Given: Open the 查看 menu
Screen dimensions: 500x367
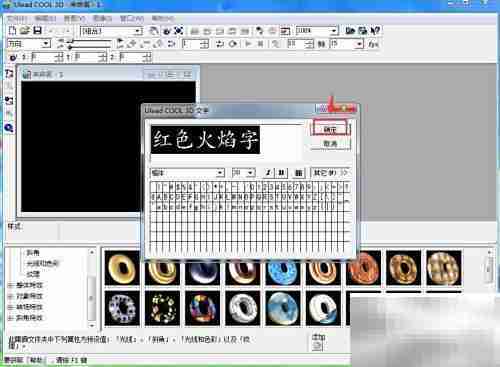Looking at the screenshot, I should 74,18.
